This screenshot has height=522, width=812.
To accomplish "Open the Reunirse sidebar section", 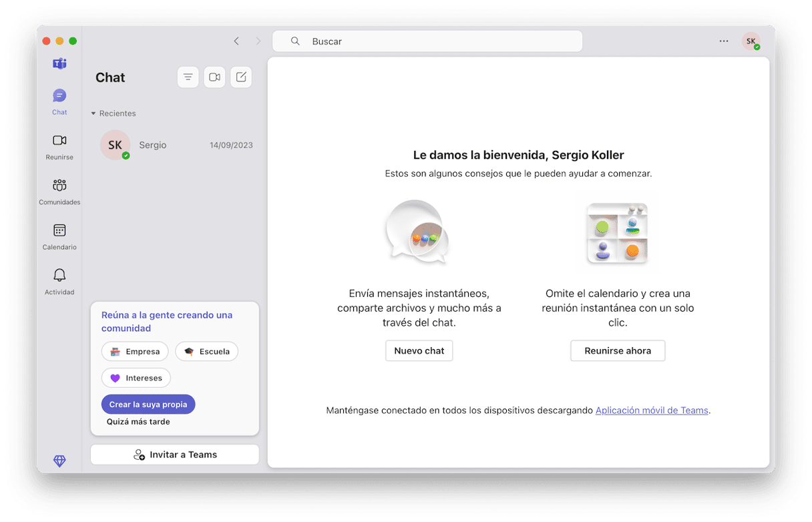I will click(59, 147).
